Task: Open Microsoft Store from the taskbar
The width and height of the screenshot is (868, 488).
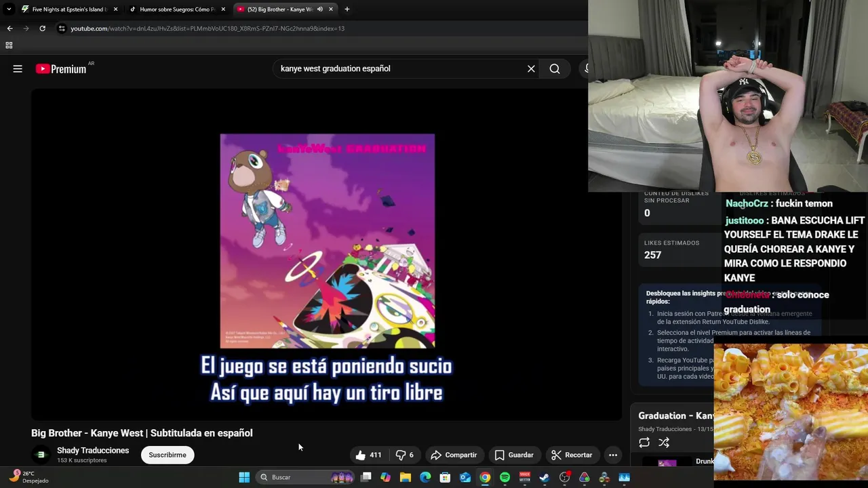Action: pyautogui.click(x=445, y=477)
